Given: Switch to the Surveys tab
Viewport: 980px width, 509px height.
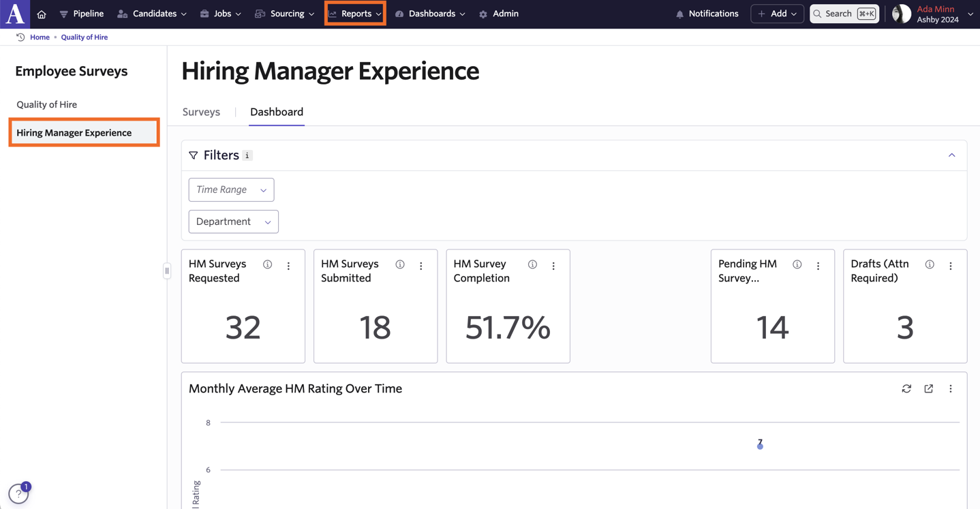Looking at the screenshot, I should point(201,112).
